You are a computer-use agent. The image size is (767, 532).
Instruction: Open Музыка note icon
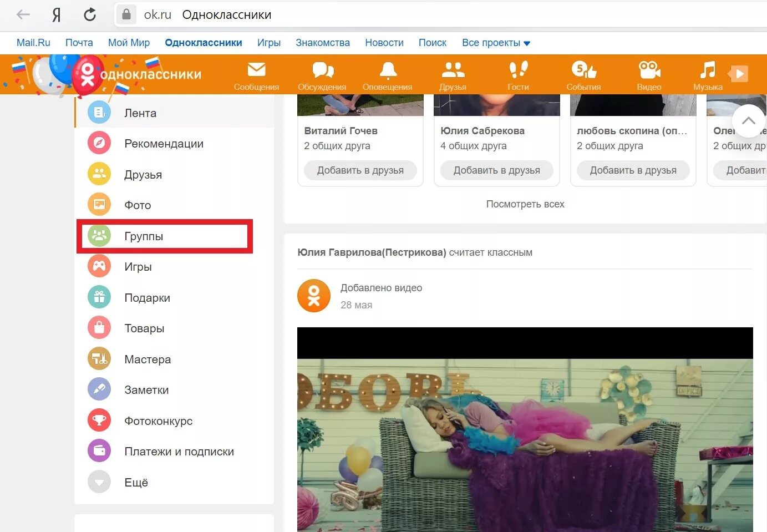(708, 70)
